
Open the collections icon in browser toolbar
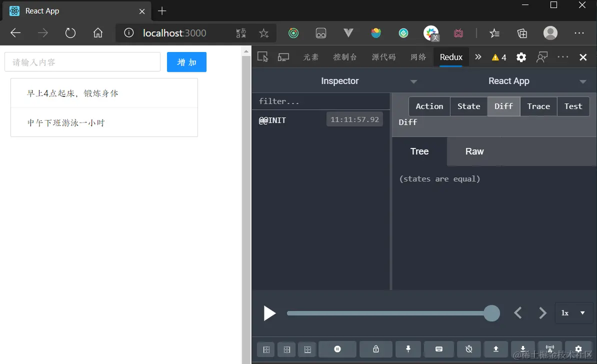point(522,33)
